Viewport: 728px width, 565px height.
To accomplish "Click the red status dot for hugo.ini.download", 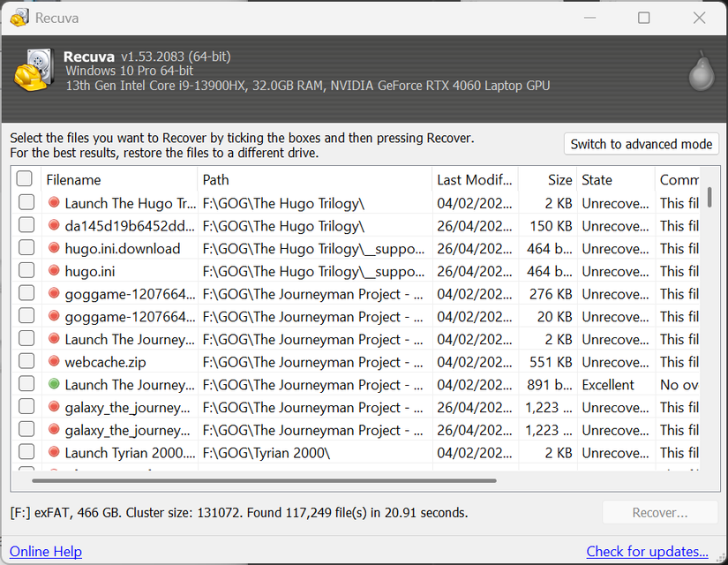I will point(54,248).
